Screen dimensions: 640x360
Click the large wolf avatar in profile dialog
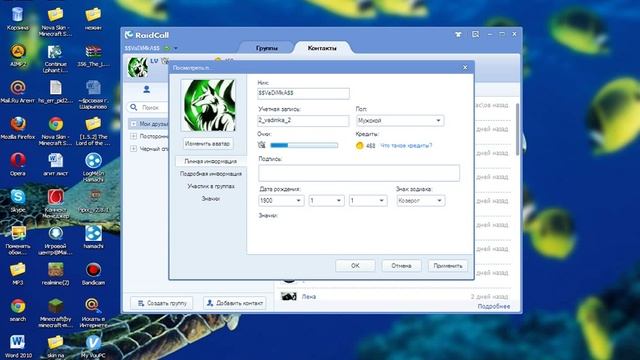[x=210, y=105]
